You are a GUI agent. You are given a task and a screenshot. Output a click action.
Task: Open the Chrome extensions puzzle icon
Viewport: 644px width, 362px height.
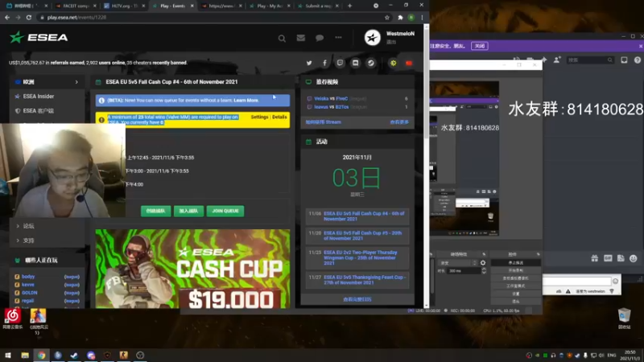coord(400,17)
